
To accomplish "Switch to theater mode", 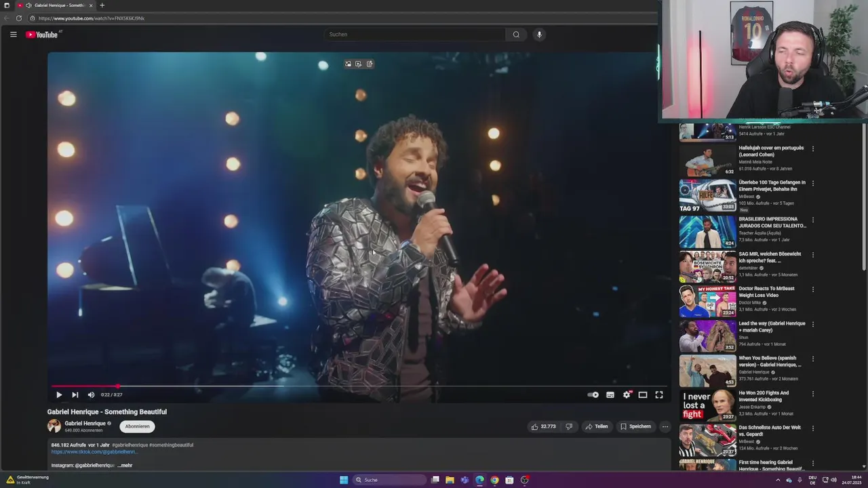I will click(643, 394).
